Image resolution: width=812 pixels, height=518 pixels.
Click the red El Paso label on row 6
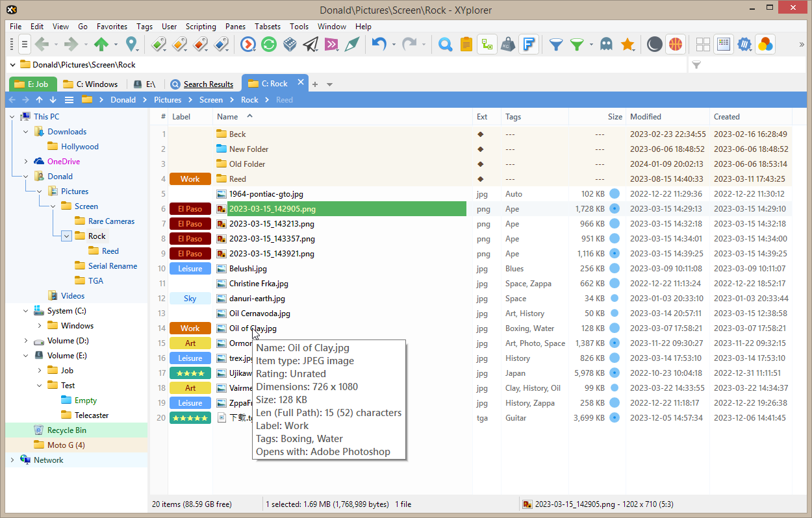[190, 209]
